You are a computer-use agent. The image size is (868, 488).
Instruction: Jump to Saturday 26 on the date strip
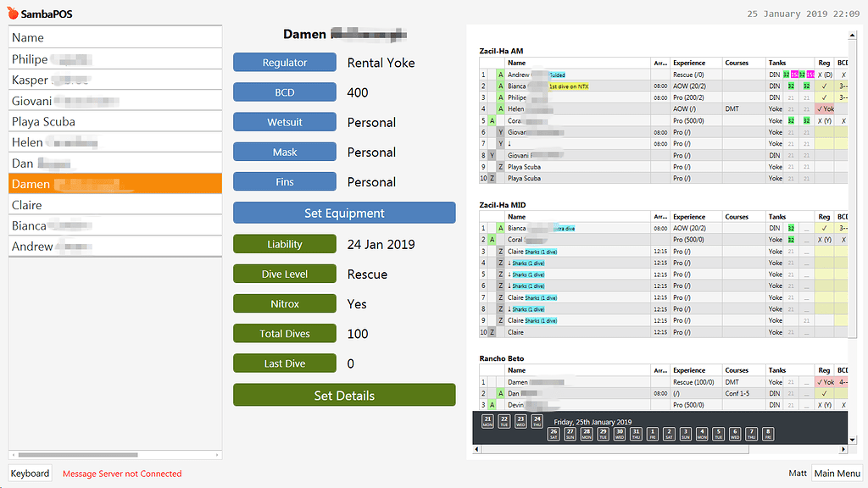(553, 434)
